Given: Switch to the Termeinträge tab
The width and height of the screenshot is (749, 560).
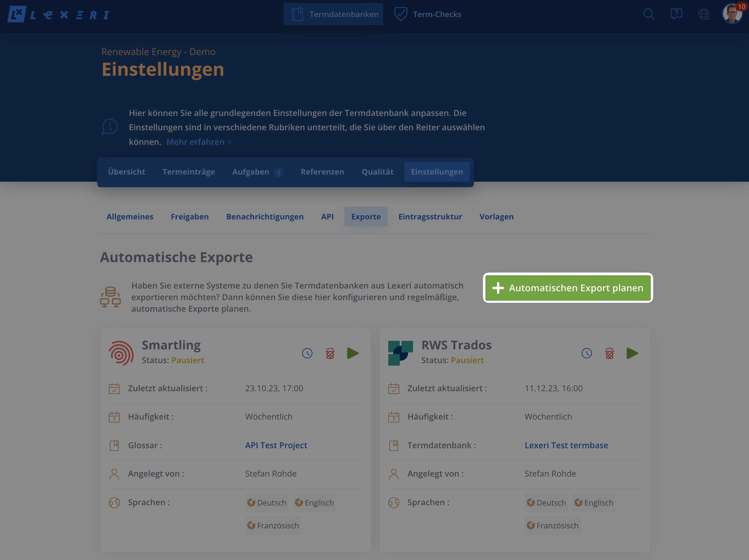Looking at the screenshot, I should (189, 172).
